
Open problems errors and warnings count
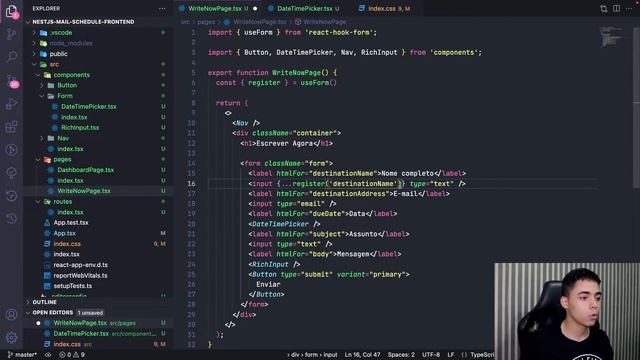pos(72,355)
